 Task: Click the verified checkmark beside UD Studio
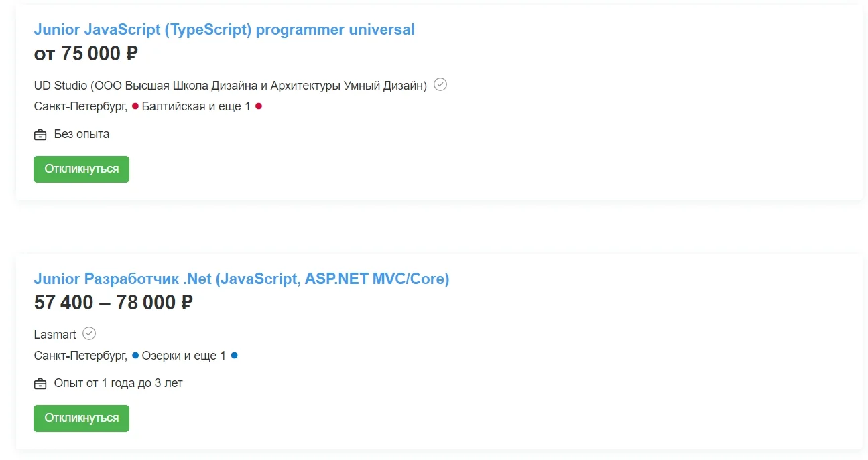(x=440, y=84)
